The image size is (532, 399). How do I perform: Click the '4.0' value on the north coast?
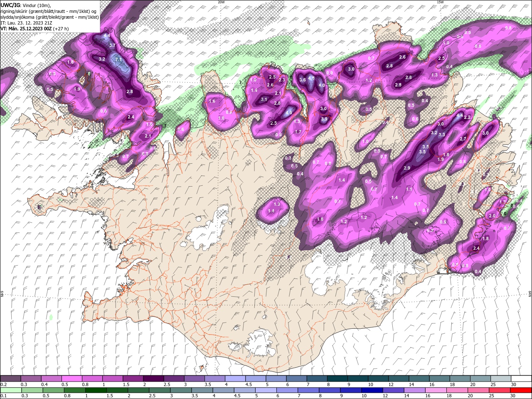pyautogui.click(x=322, y=85)
